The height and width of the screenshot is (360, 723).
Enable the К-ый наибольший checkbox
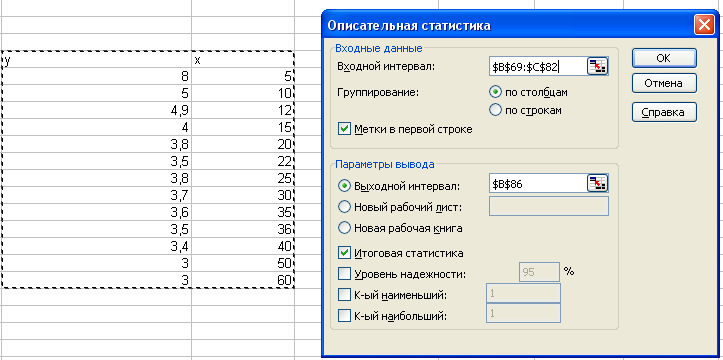point(344,316)
